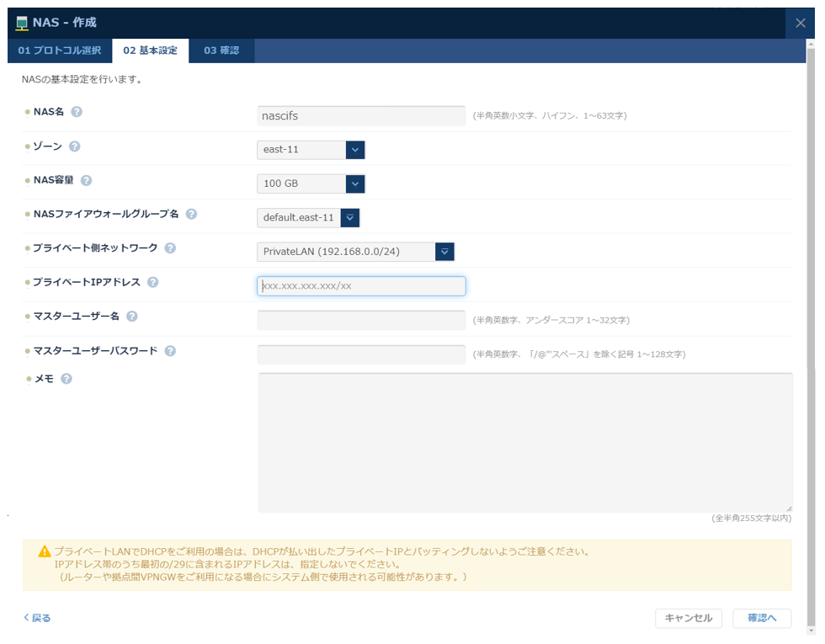825x644 pixels.
Task: Click the プライベートIPアドレス input field
Action: click(360, 285)
